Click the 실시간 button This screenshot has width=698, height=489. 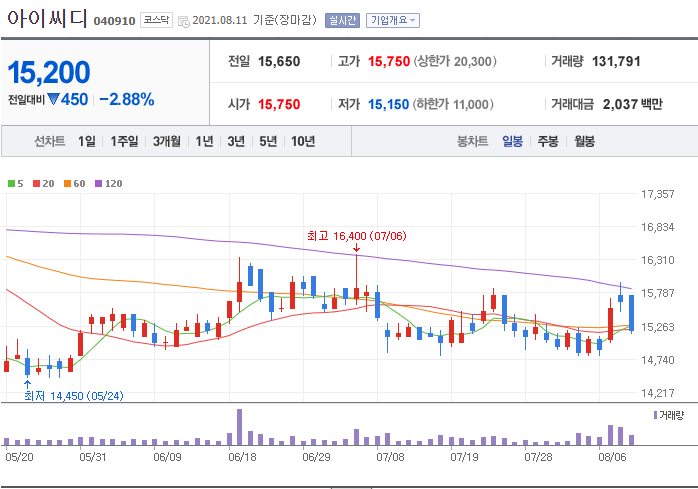pos(342,20)
